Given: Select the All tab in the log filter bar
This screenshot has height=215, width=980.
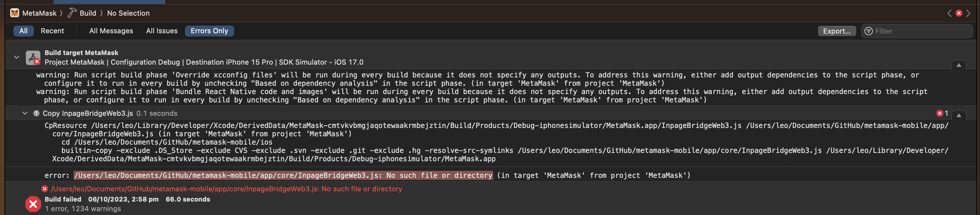Looking at the screenshot, I should (x=23, y=31).
